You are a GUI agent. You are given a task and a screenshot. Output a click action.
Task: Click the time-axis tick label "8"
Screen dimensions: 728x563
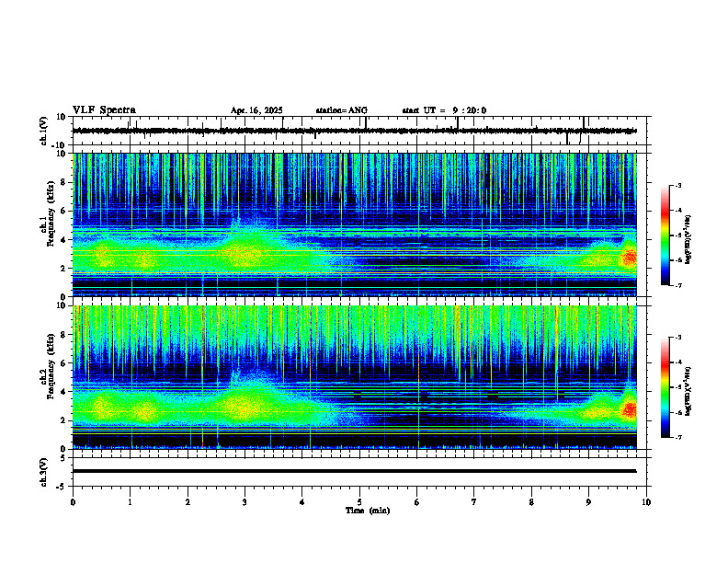click(x=531, y=502)
